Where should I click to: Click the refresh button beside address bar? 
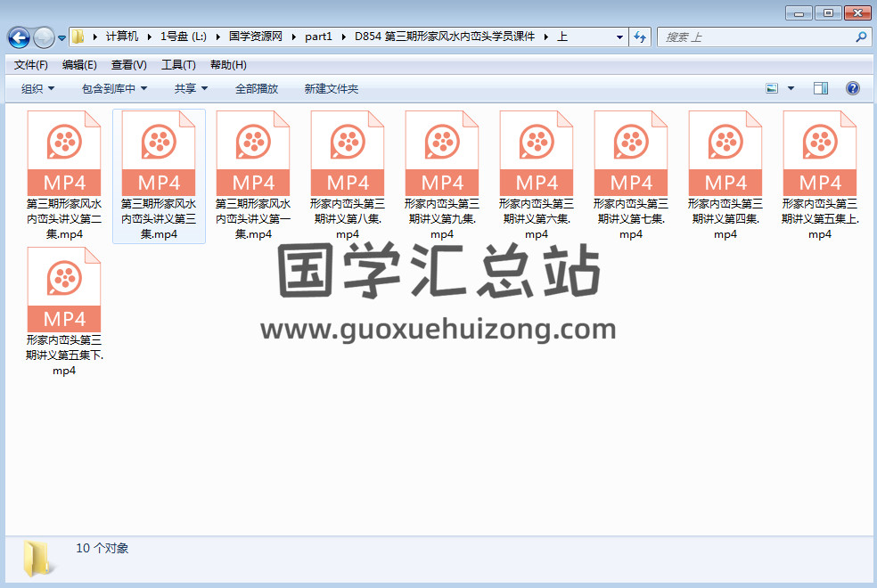[x=640, y=37]
